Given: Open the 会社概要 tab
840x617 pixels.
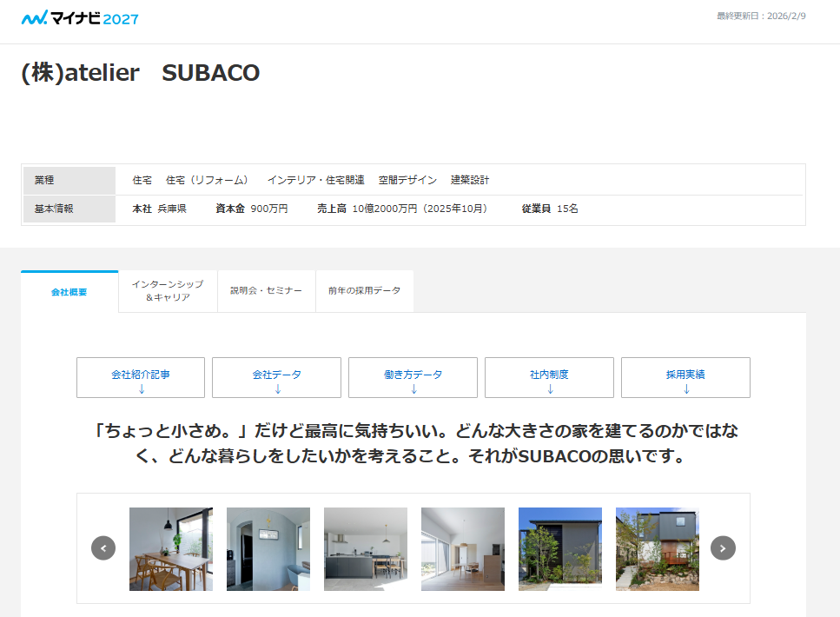Looking at the screenshot, I should point(69,292).
